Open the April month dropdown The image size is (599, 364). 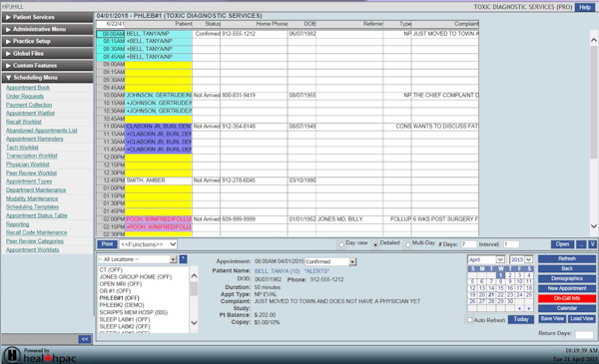pyautogui.click(x=486, y=259)
